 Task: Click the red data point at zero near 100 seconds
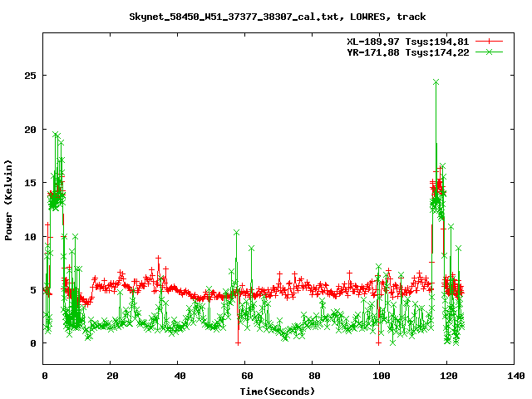379,343
